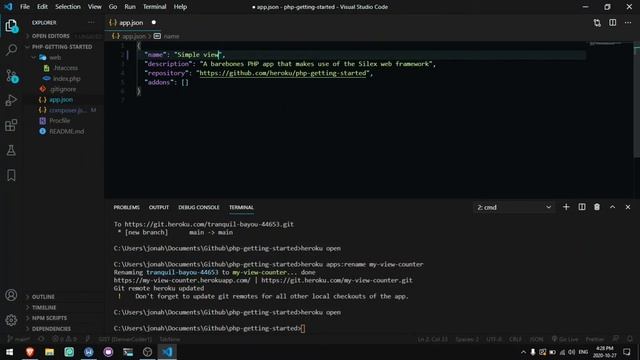Open Procfile in explorer
The height and width of the screenshot is (360, 640).
(60, 121)
